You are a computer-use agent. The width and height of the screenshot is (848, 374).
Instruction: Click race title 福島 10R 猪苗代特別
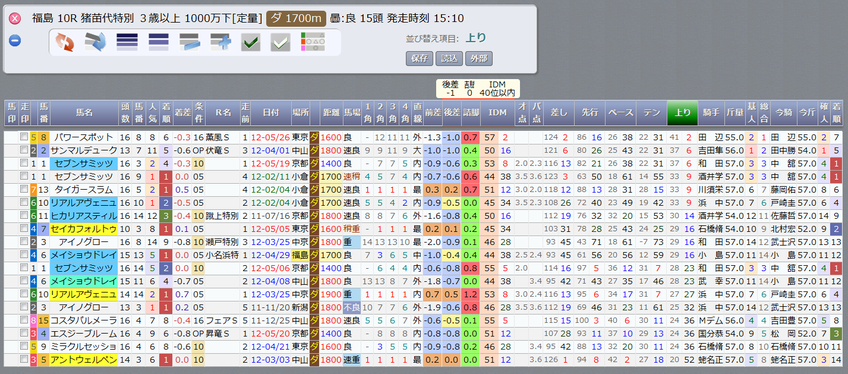(83, 19)
